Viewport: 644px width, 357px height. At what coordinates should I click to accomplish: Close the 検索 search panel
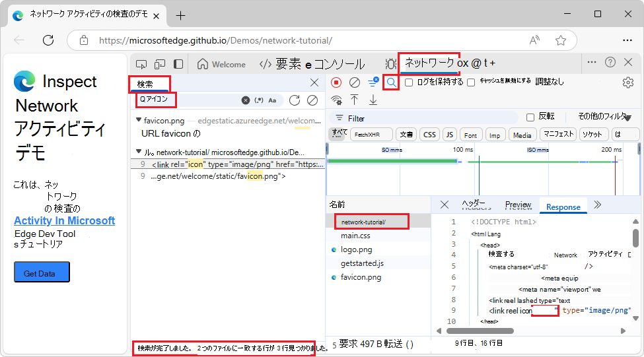click(x=314, y=83)
